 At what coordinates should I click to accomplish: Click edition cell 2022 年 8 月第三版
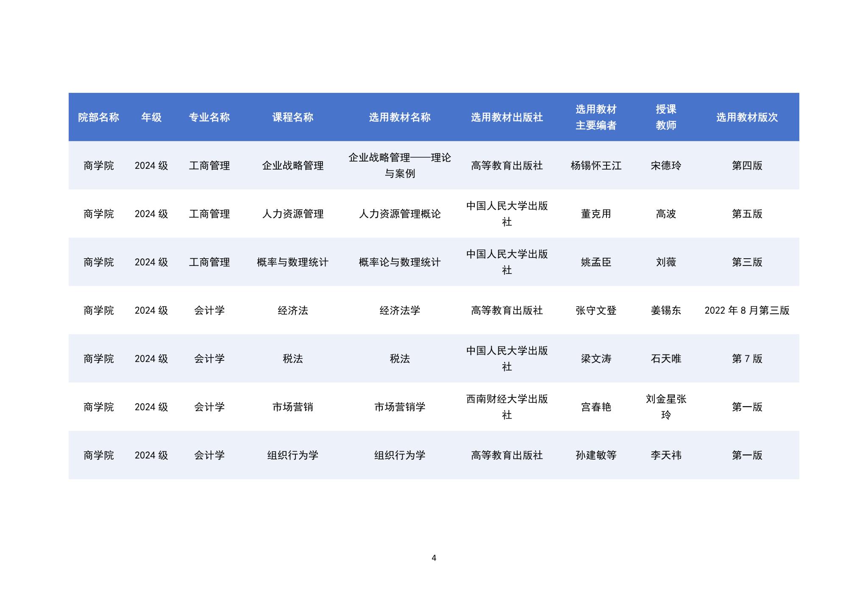click(747, 311)
